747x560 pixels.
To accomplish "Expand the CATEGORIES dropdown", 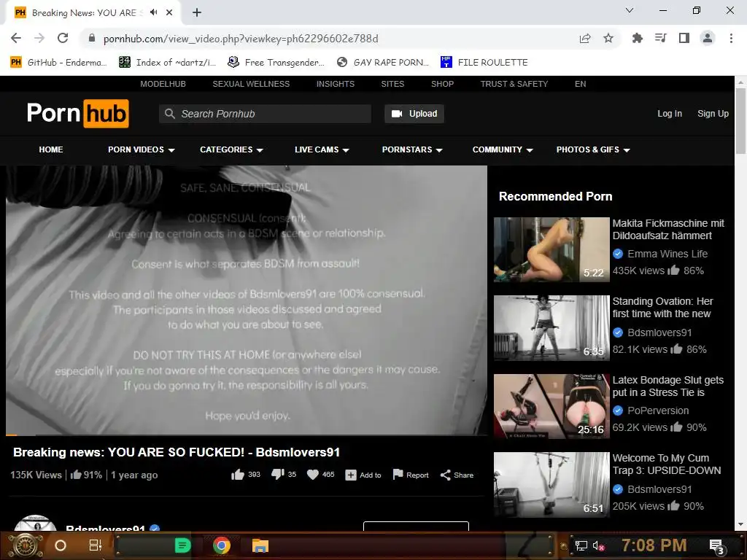I will pos(231,149).
